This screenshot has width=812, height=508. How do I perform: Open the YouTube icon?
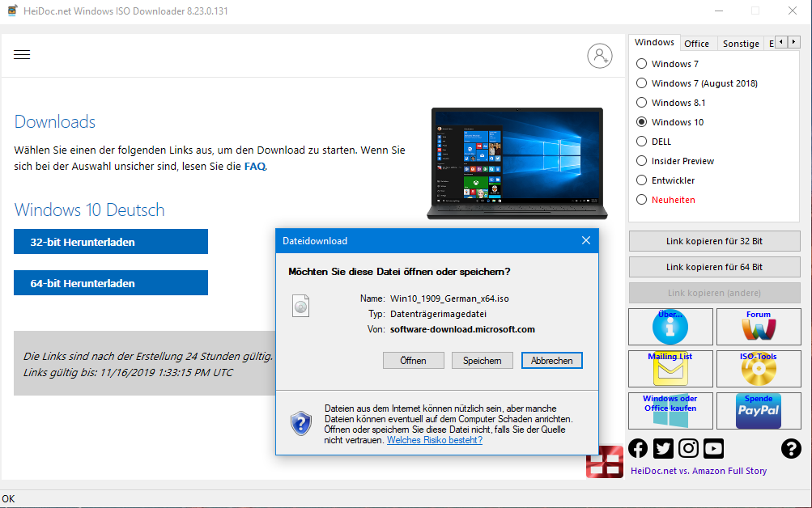click(713, 448)
